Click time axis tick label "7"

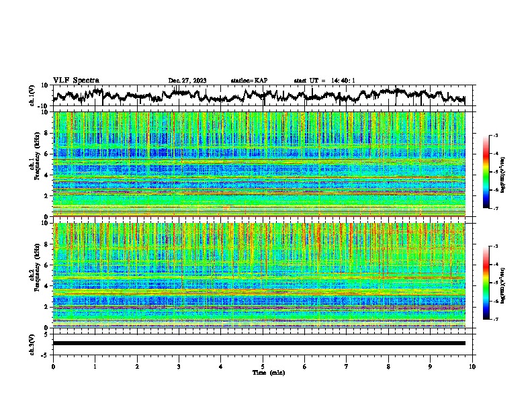click(x=347, y=367)
